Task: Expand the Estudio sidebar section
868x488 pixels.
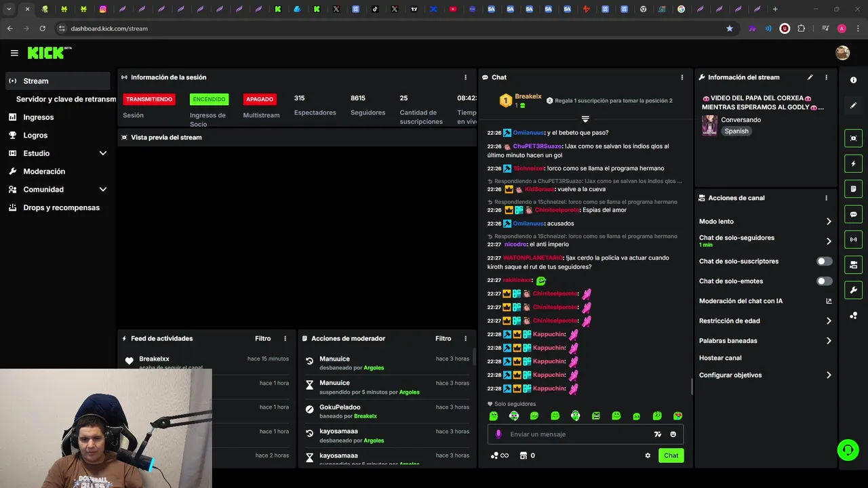Action: coord(103,153)
